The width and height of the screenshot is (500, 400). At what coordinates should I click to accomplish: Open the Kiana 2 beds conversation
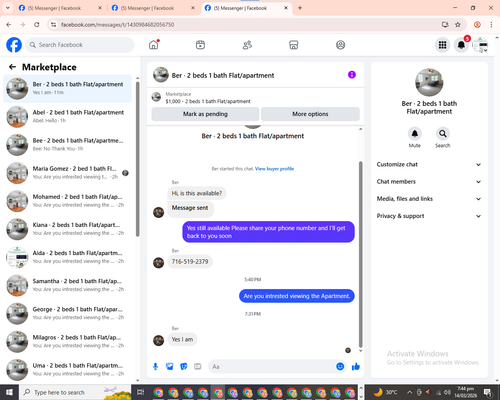(x=68, y=229)
